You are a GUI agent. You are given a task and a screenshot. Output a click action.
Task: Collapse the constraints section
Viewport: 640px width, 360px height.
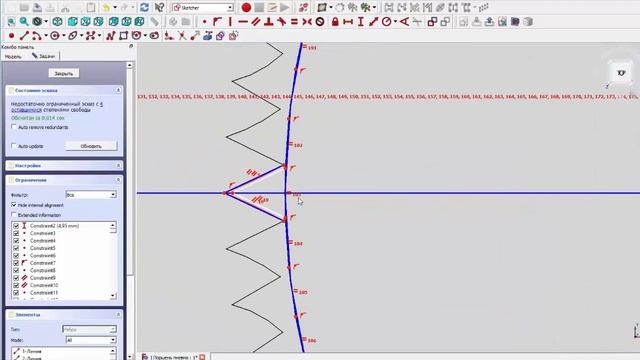pyautogui.click(x=118, y=180)
